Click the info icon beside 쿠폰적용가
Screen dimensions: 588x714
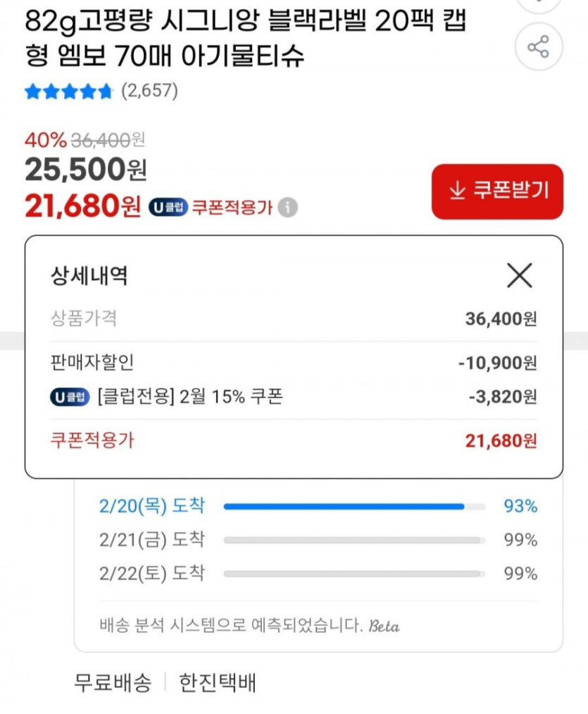pyautogui.click(x=287, y=208)
